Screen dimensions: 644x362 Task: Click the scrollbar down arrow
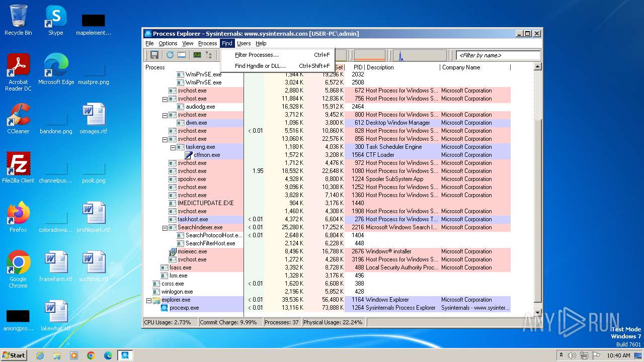tap(537, 312)
